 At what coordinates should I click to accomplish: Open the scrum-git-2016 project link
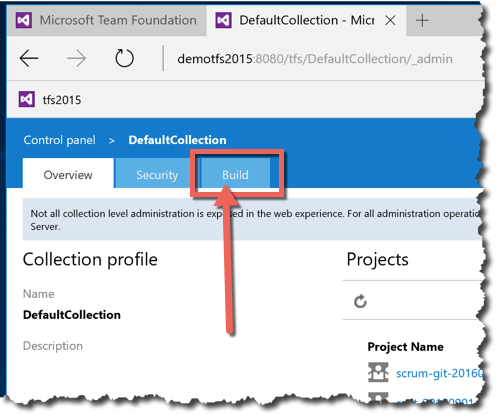(x=439, y=373)
